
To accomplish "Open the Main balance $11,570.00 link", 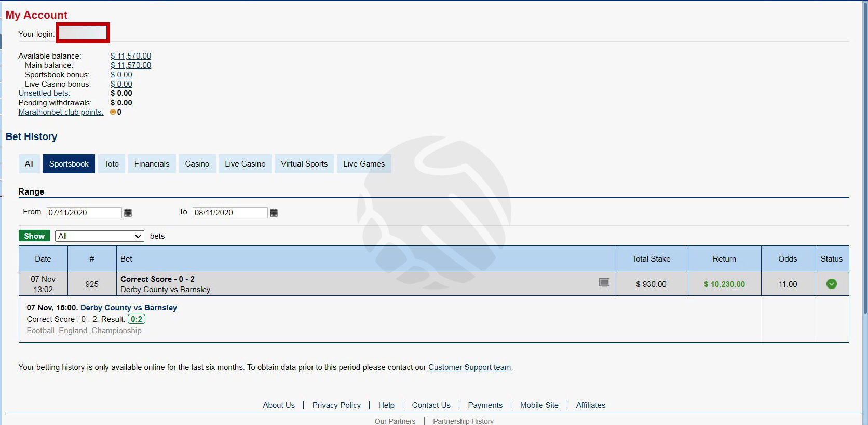I will pos(131,65).
